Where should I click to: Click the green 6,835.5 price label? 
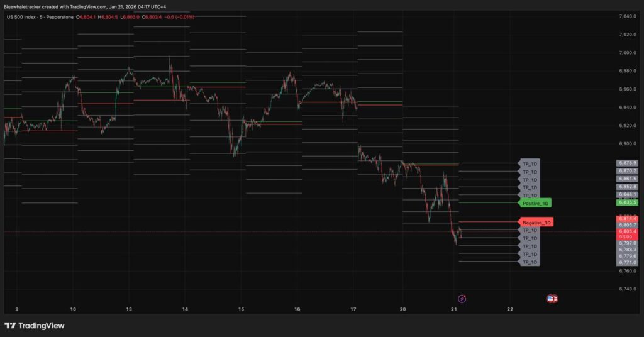pyautogui.click(x=627, y=202)
